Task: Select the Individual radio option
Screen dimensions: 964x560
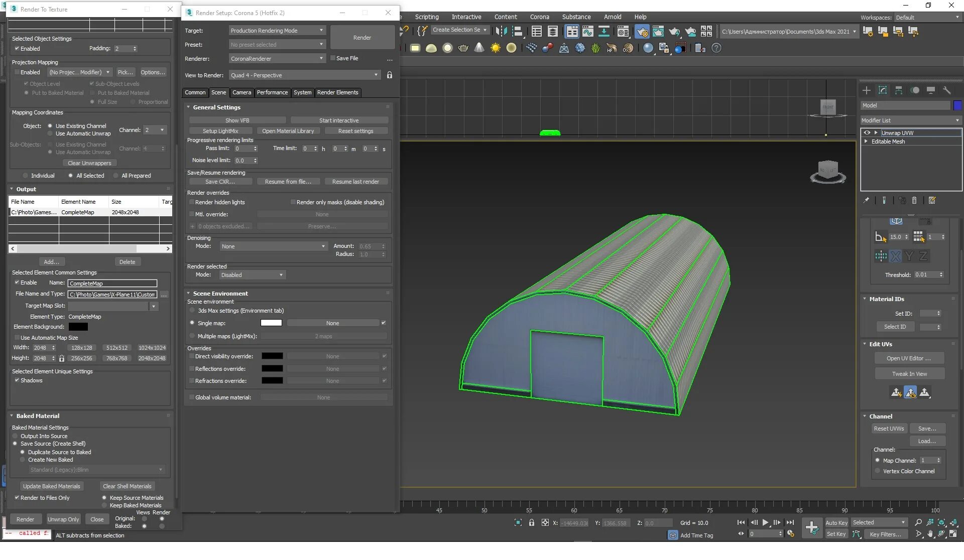Action: (x=25, y=176)
